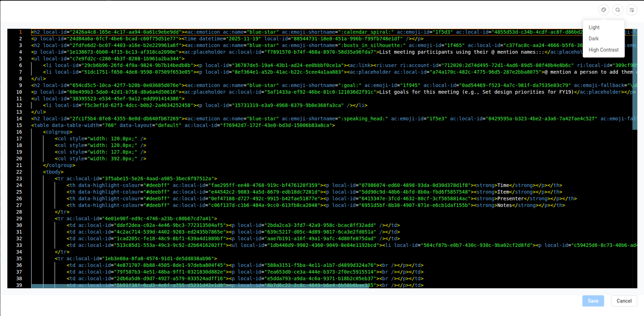Viewport: 644px width, 316px height.
Task: Click the strong text 'Time' in code
Action: [503, 185]
